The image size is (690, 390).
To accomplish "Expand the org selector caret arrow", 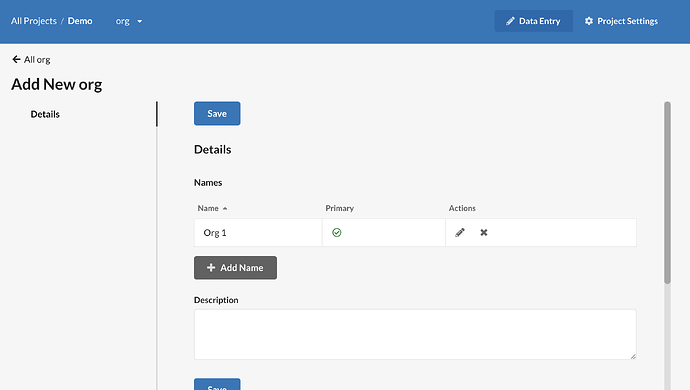I will [139, 22].
